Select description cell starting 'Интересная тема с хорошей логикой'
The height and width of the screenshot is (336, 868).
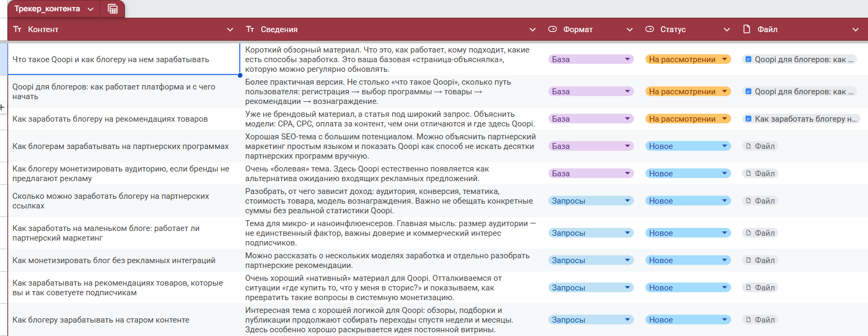[x=392, y=320]
